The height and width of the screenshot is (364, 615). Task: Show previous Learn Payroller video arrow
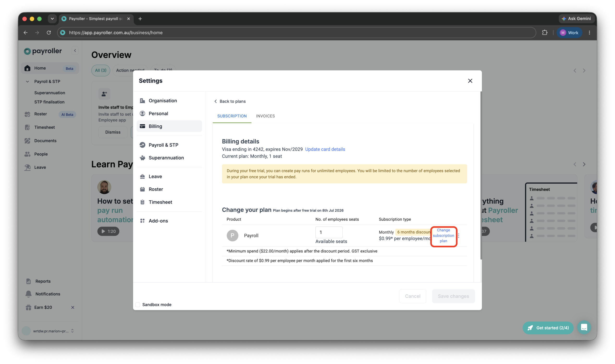[x=575, y=164]
